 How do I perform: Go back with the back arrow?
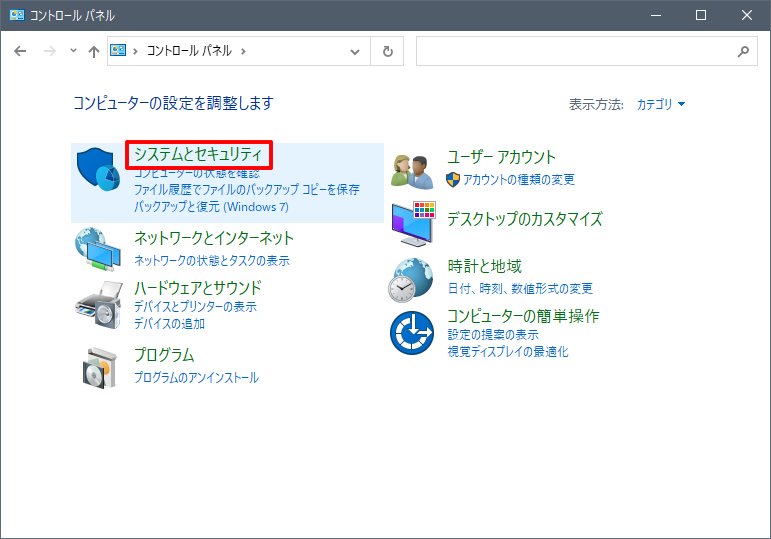point(20,51)
